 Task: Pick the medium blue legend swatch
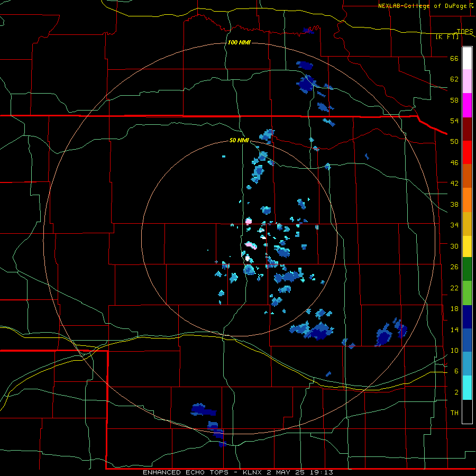click(x=467, y=340)
